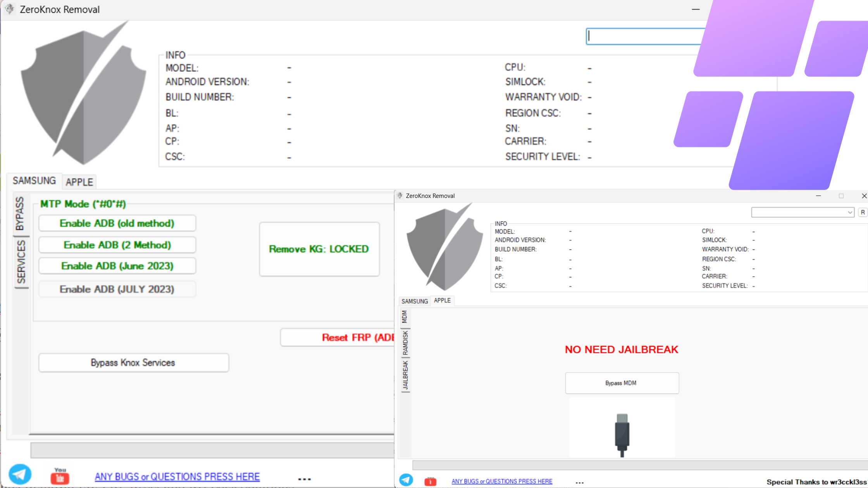The height and width of the screenshot is (488, 868).
Task: Select APPLE tab in large window
Action: 79,182
